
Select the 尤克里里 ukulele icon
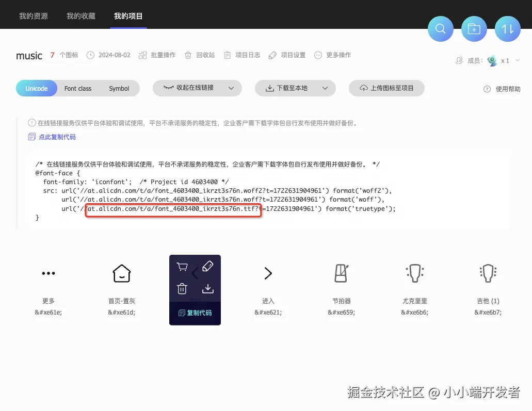(x=414, y=273)
